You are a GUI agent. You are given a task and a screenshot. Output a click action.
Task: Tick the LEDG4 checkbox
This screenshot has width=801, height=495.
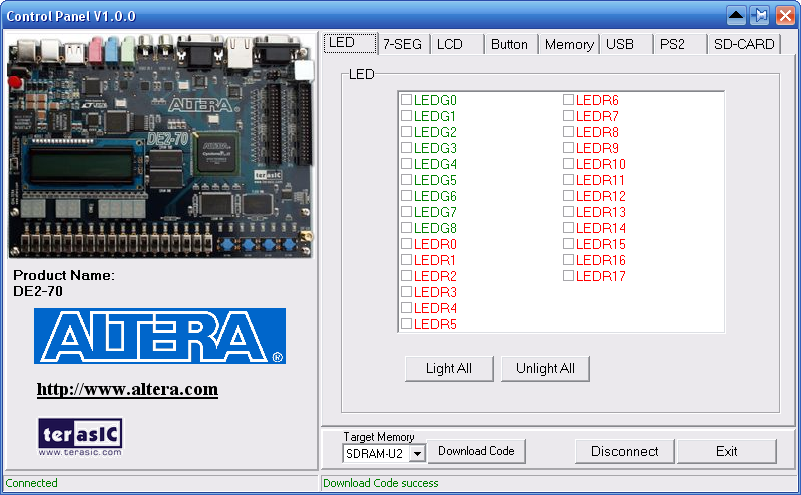coord(406,163)
